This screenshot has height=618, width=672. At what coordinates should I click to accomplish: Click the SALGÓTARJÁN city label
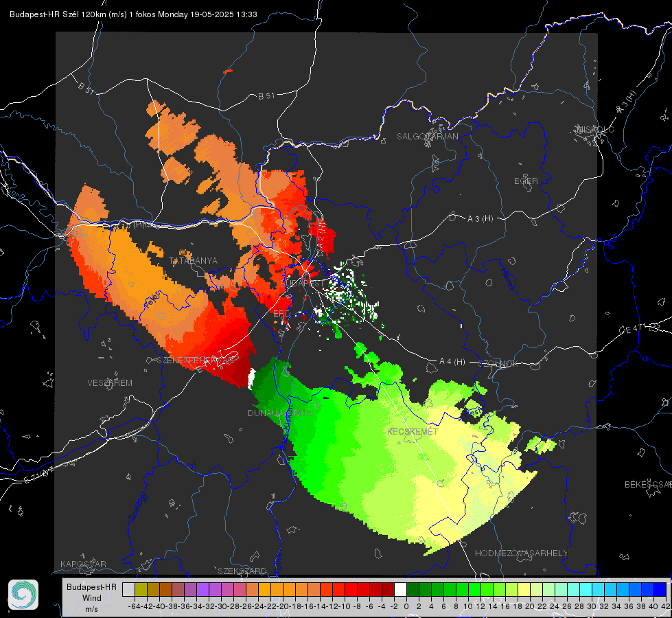427,137
